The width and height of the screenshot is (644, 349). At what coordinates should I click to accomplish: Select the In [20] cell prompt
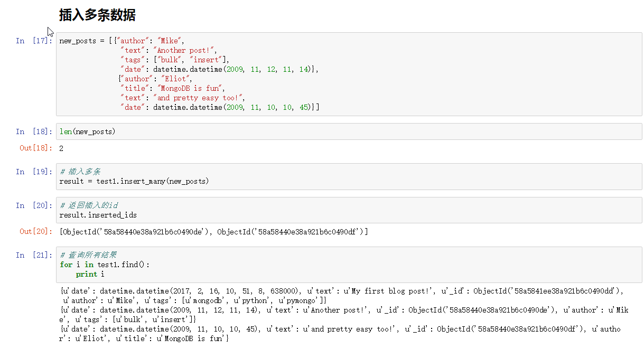[x=34, y=205]
